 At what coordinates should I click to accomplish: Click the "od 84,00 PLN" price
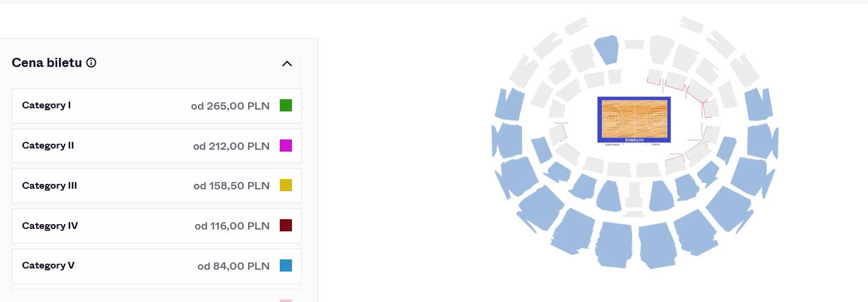coord(233,266)
